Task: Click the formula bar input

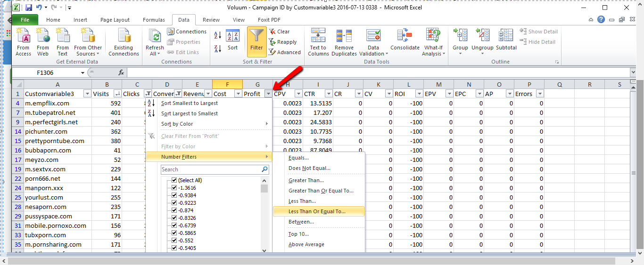Action: point(379,72)
